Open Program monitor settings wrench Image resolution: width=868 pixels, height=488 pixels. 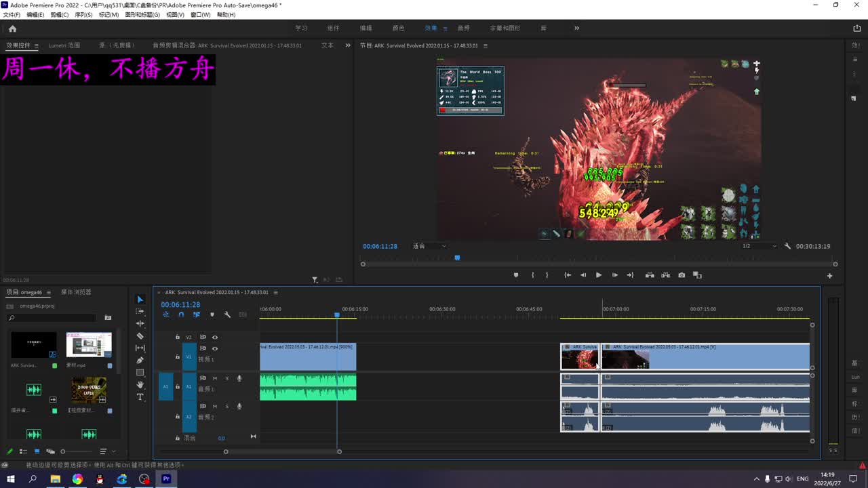(787, 246)
